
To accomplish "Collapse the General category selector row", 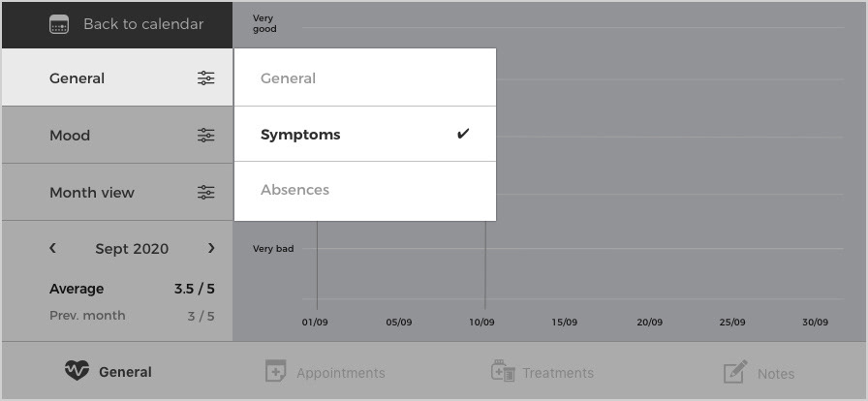I will [117, 77].
